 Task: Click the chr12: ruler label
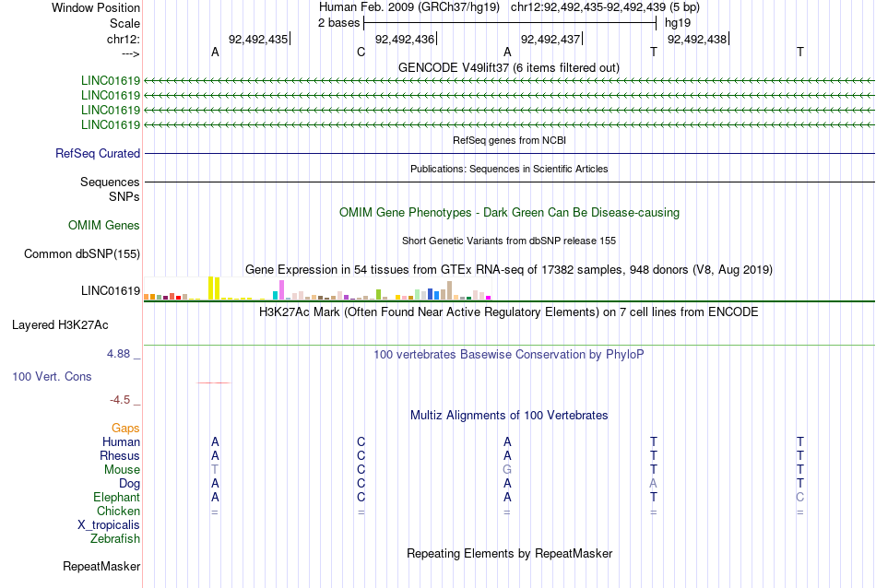(123, 39)
